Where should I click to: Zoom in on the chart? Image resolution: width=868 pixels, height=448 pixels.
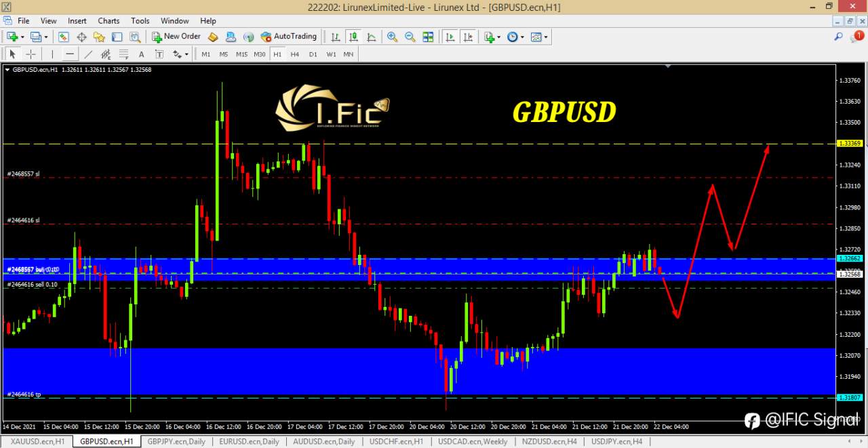point(393,37)
